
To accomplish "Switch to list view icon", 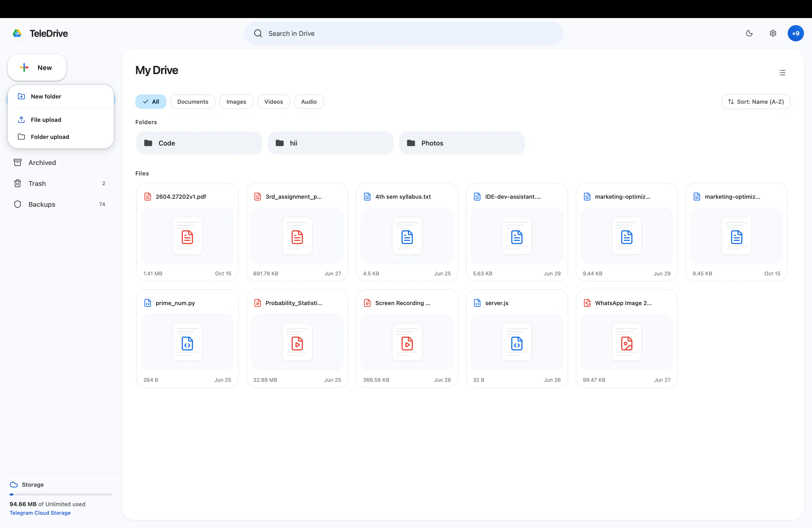I will point(782,73).
